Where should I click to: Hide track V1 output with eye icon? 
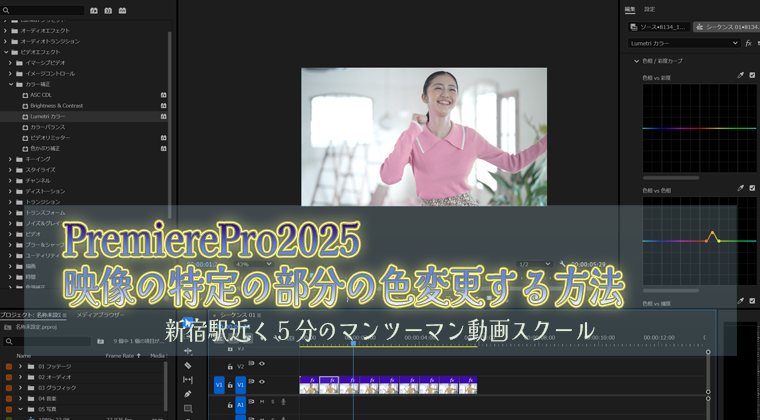[262, 382]
